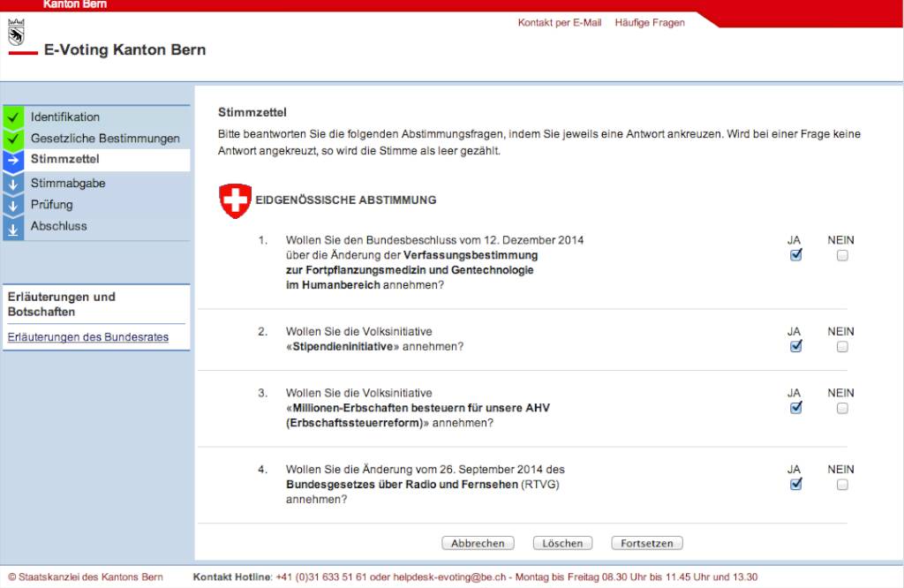This screenshot has height=588, width=904.
Task: Check NEIN for the Stipendieninitiative question
Action: click(x=842, y=347)
